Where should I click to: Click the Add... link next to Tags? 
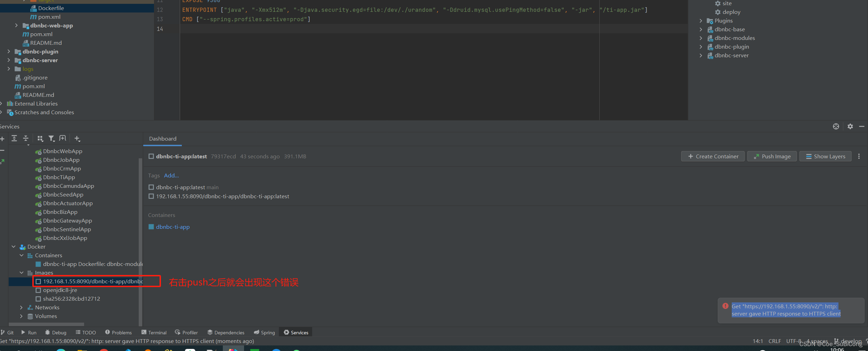coord(171,175)
